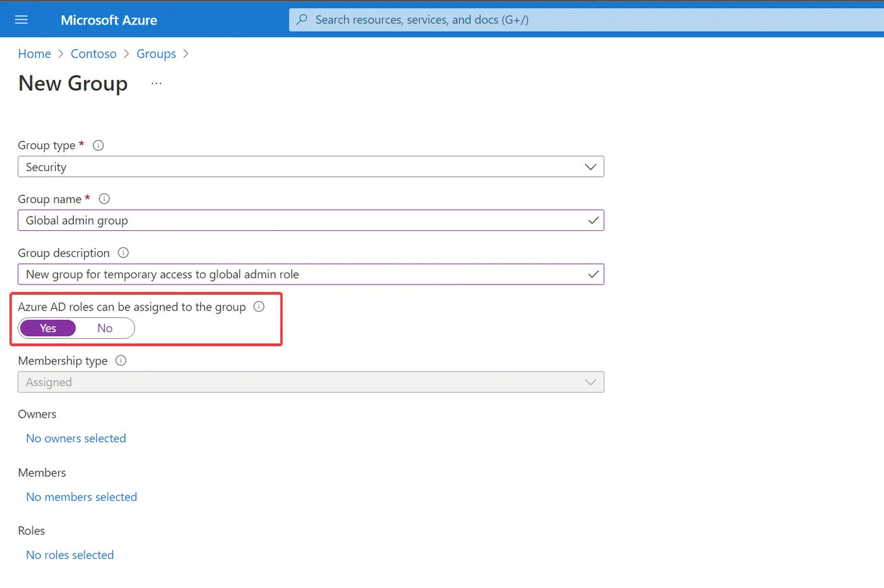Open the No roles selected link
This screenshot has width=884, height=588.
click(70, 555)
